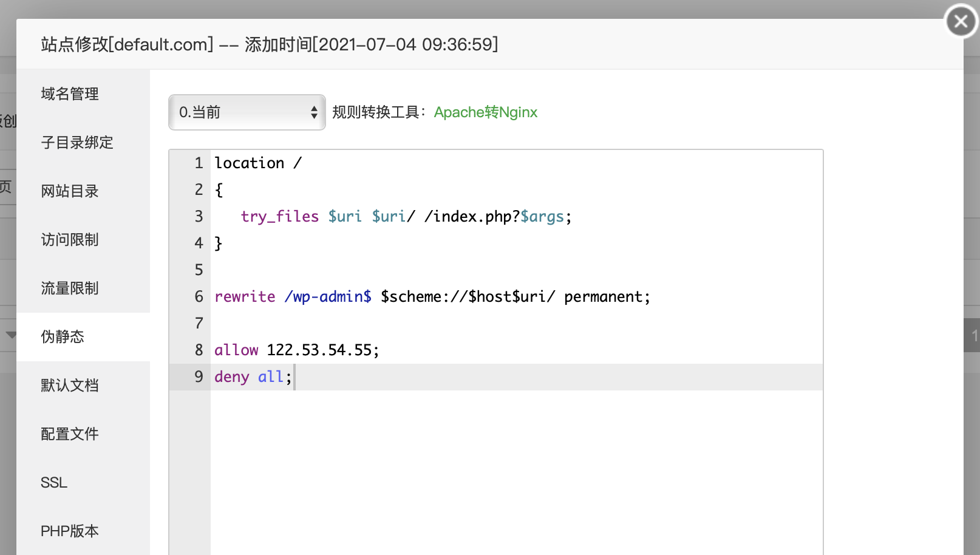Image resolution: width=980 pixels, height=555 pixels.
Task: Open the 子目录绑定 tab
Action: click(x=83, y=143)
